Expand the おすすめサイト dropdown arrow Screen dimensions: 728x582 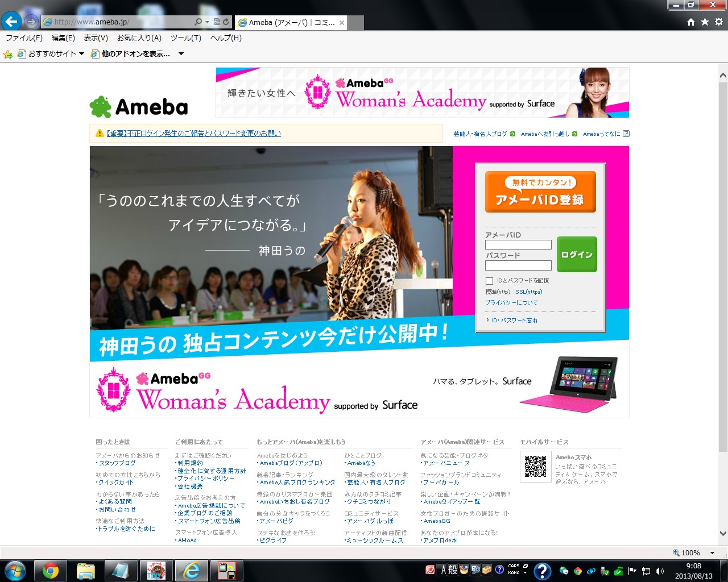click(81, 54)
